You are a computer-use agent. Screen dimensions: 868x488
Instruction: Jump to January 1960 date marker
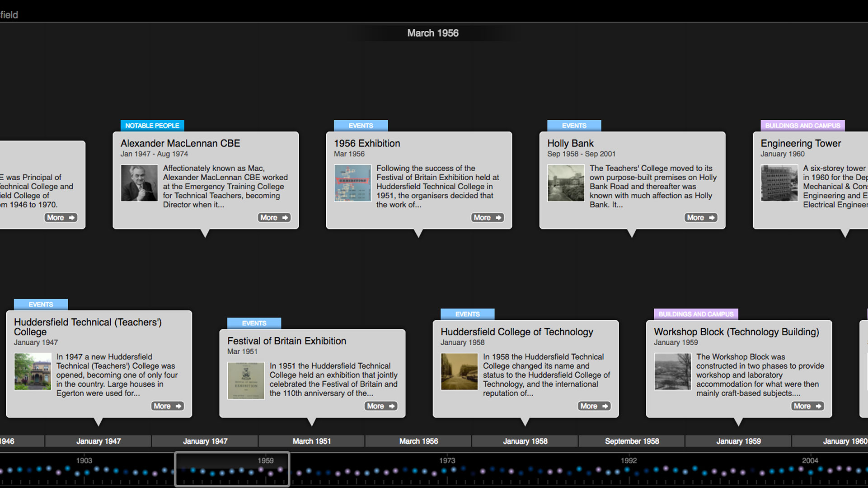830,441
